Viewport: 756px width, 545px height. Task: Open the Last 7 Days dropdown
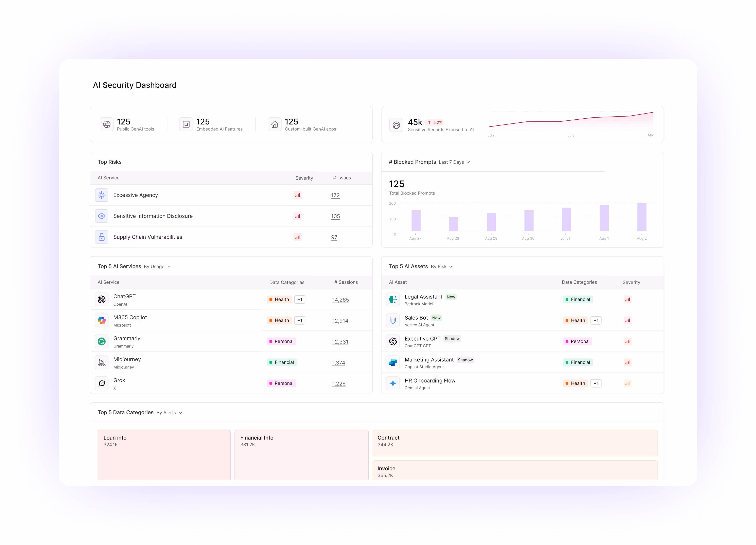coord(454,162)
